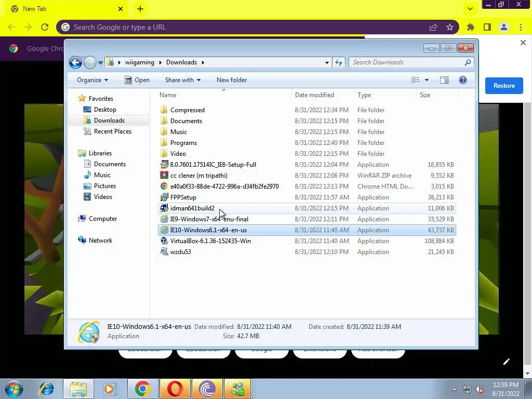Select the Music folder icon in file list
This screenshot has height=399, width=532.
pos(164,131)
